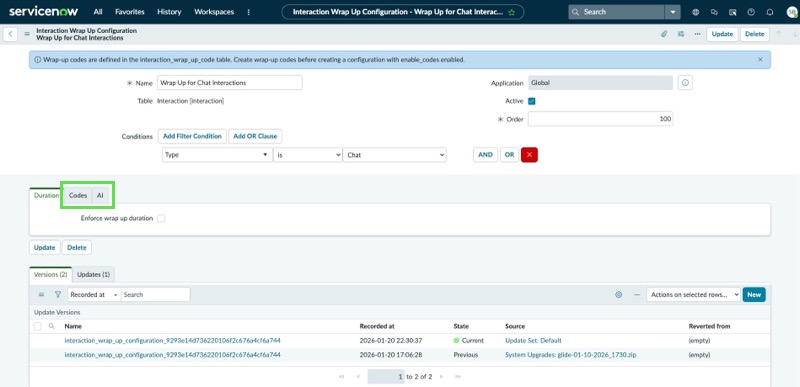Delete the Type is Chat condition row
The height and width of the screenshot is (387, 800).
pyautogui.click(x=529, y=155)
